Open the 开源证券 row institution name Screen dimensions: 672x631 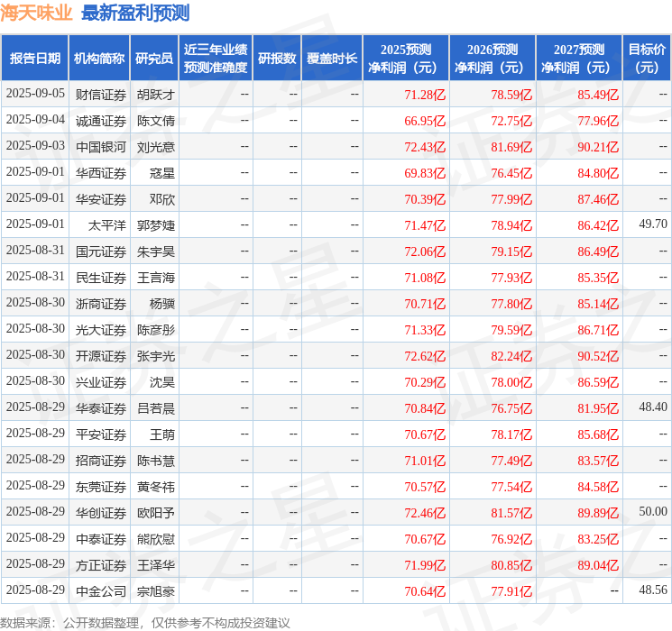pyautogui.click(x=101, y=356)
